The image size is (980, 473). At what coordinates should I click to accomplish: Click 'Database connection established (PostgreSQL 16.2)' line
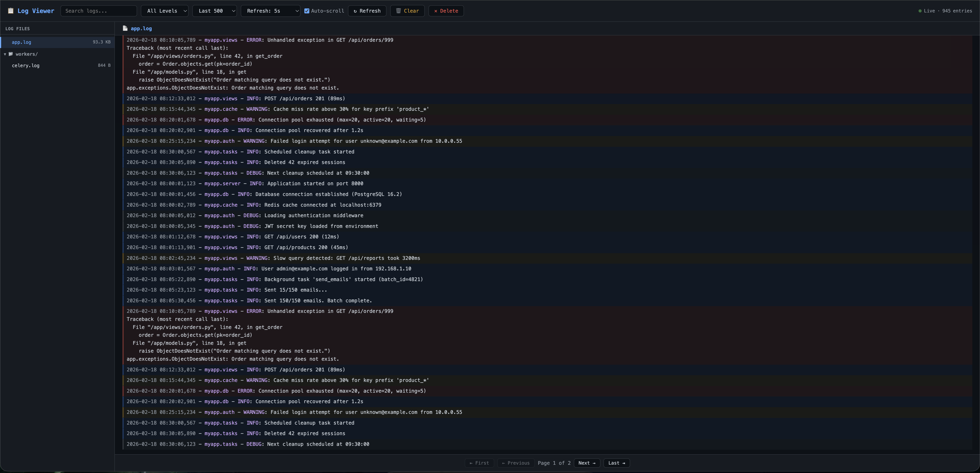(547, 194)
